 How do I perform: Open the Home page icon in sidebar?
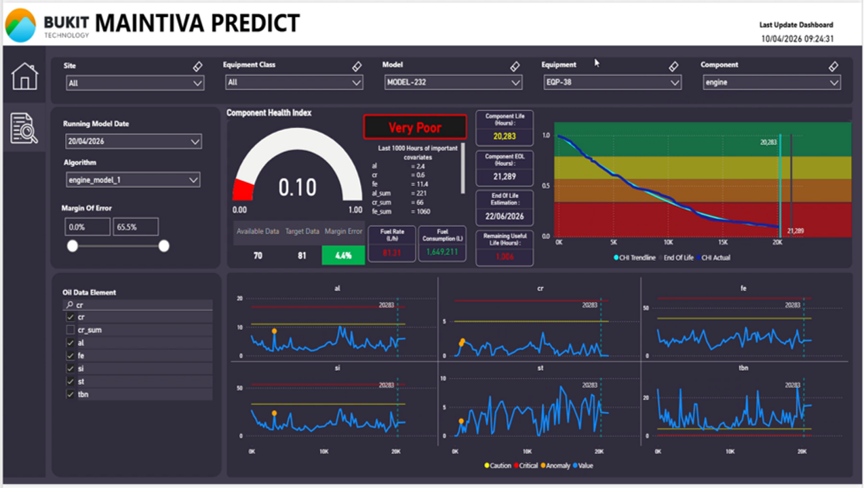[24, 76]
